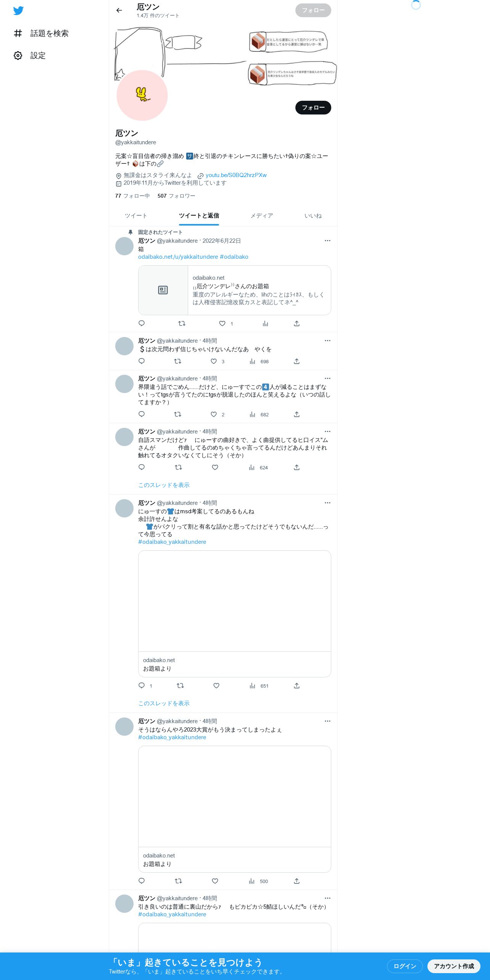Open more options on pinned tweet

[327, 241]
